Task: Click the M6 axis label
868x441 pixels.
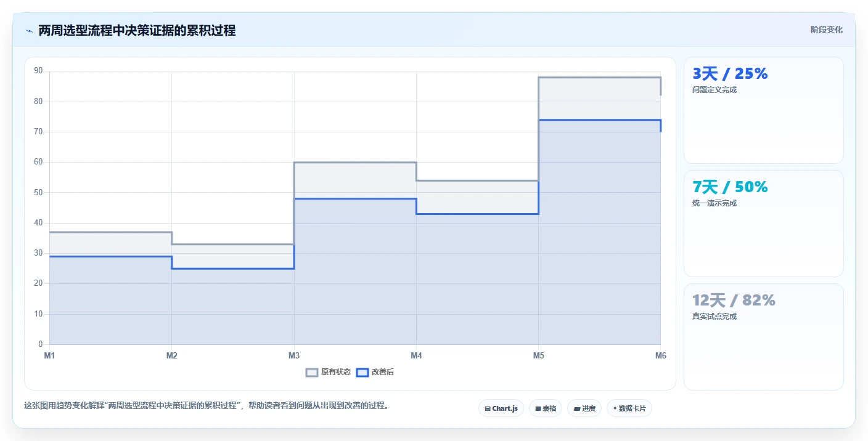Action: point(660,355)
